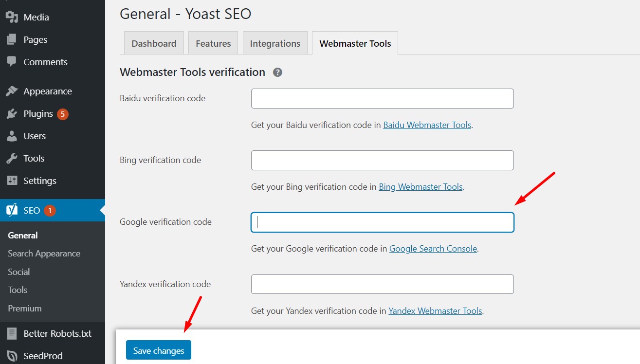Open Tools under the SEO submenu
The image size is (640, 364).
(x=18, y=290)
